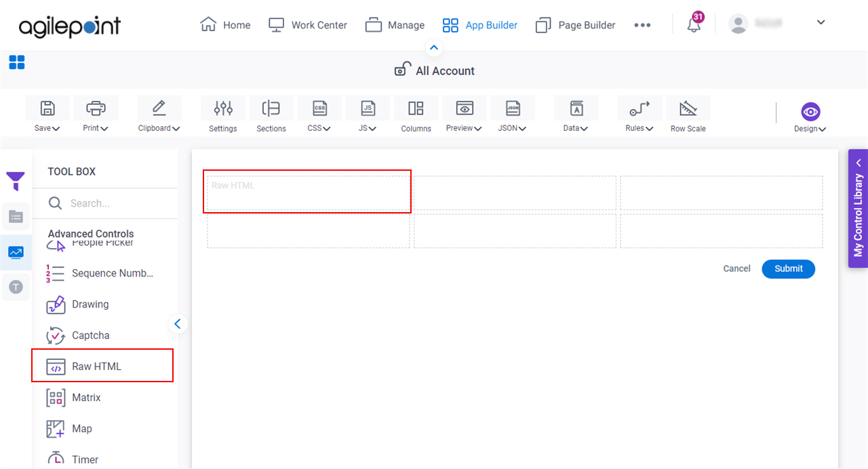This screenshot has width=868, height=469.
Task: Click the agilepoint logo
Action: (x=70, y=26)
